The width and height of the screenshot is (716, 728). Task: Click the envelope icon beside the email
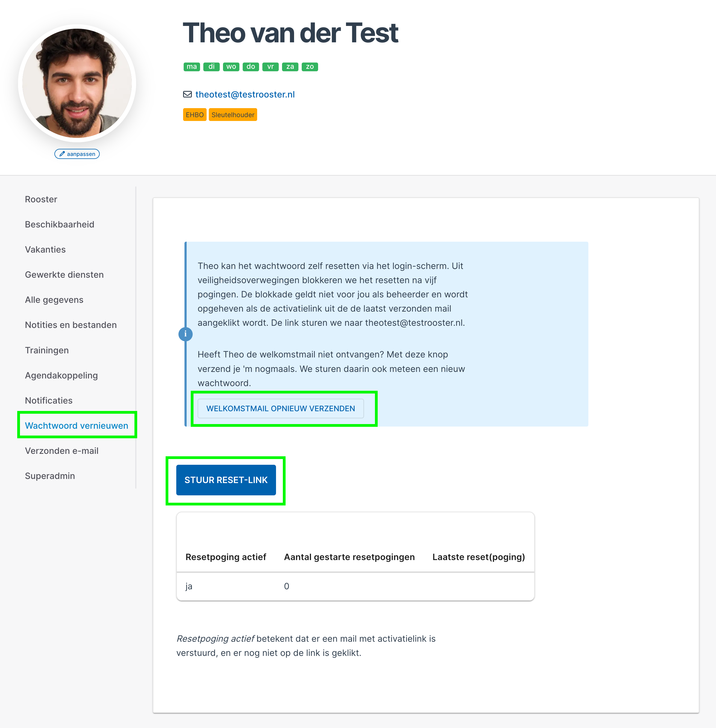click(187, 94)
